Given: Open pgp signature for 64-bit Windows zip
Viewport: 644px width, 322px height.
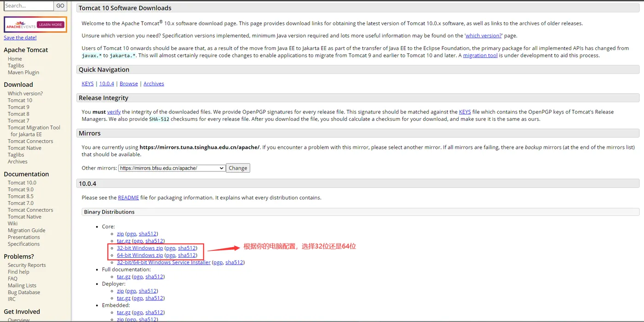Looking at the screenshot, I should (x=170, y=255).
